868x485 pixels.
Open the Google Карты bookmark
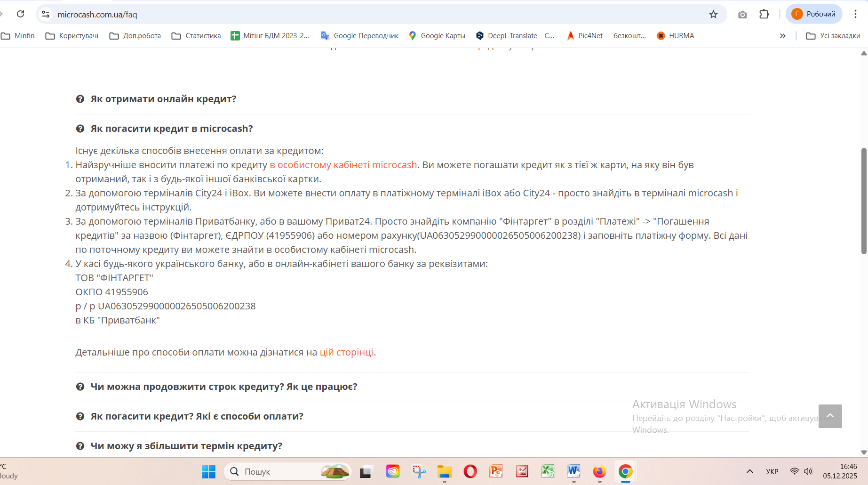coord(437,36)
